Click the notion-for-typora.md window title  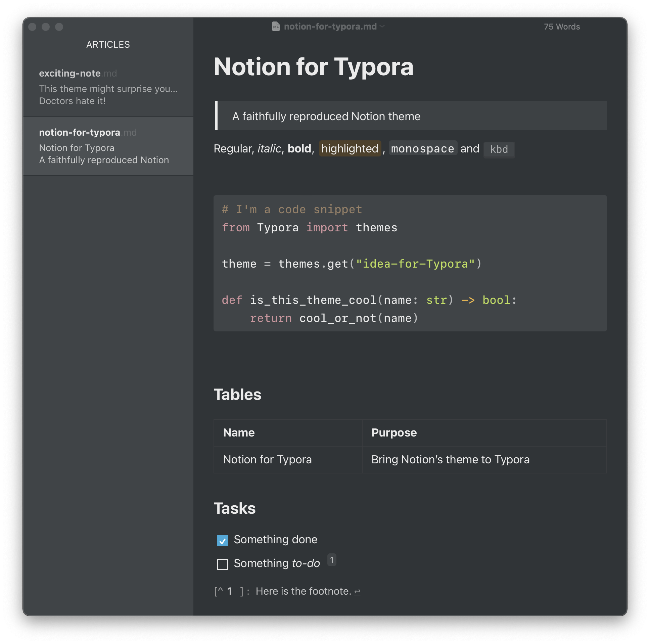click(330, 26)
